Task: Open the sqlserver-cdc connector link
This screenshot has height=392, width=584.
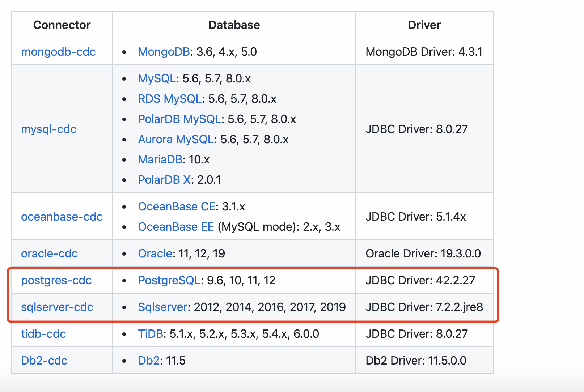Action: (x=57, y=307)
